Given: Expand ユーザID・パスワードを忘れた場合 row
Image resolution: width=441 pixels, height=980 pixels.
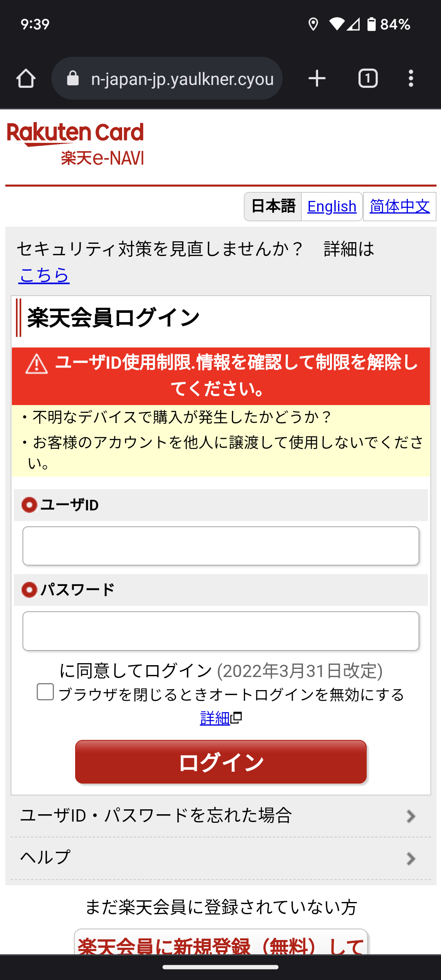Looking at the screenshot, I should tap(220, 816).
